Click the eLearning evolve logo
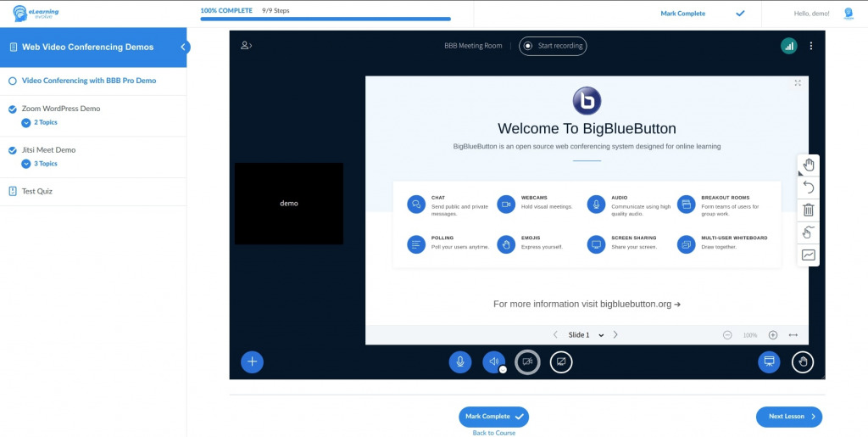 point(36,14)
